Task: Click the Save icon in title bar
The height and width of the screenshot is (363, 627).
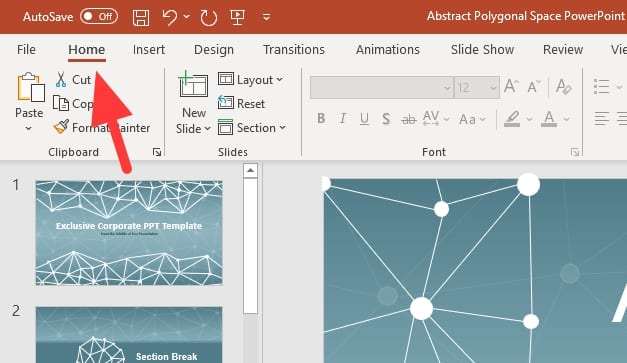Action: [x=141, y=18]
